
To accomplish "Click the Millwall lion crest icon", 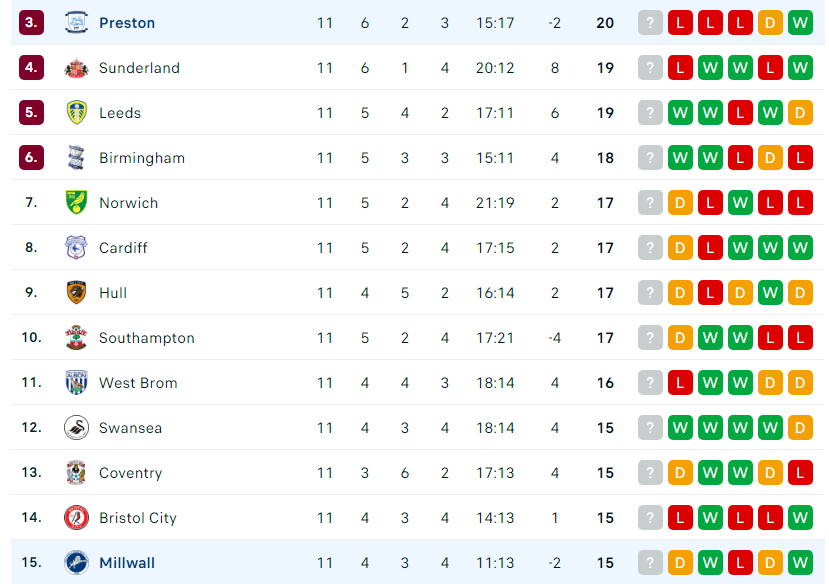I will tap(76, 562).
